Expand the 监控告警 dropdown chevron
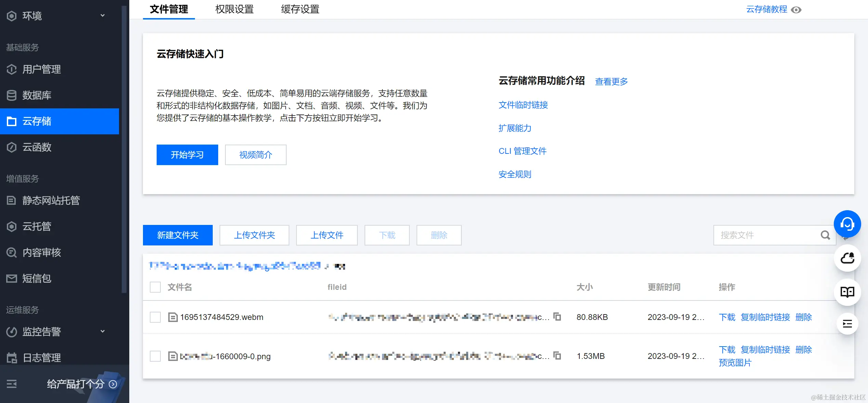This screenshot has width=868, height=403. coord(103,332)
